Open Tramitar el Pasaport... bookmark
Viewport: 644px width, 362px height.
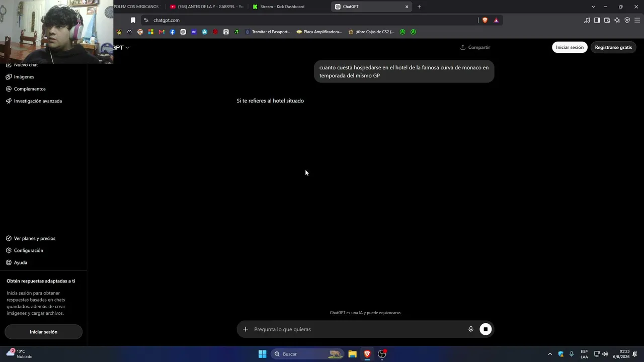click(x=268, y=32)
